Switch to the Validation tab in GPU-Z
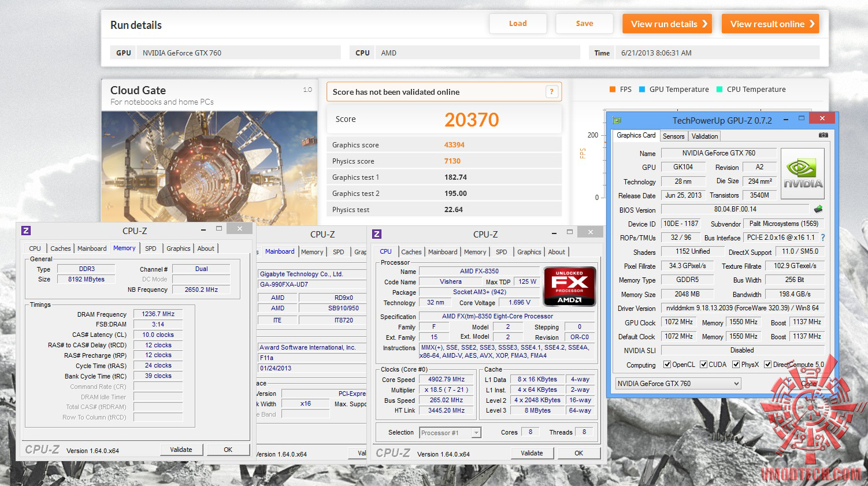 [704, 136]
